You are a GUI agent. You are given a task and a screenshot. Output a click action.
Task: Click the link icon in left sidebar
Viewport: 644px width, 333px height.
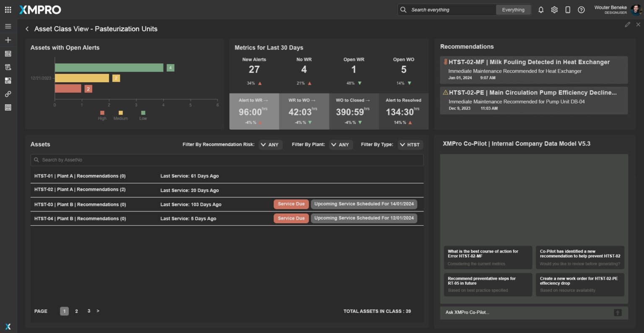tap(8, 94)
